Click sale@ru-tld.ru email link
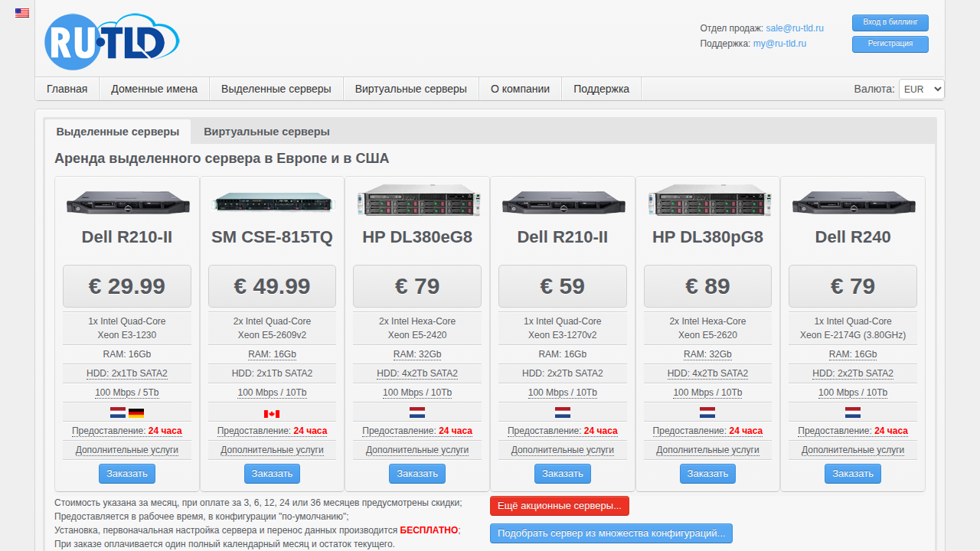The width and height of the screenshot is (980, 551). [795, 28]
